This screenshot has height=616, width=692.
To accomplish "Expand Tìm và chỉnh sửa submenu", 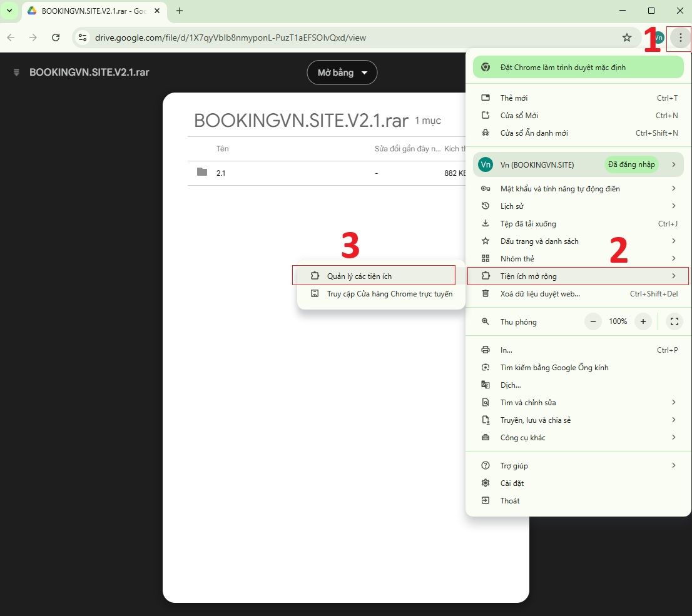I will click(x=579, y=402).
